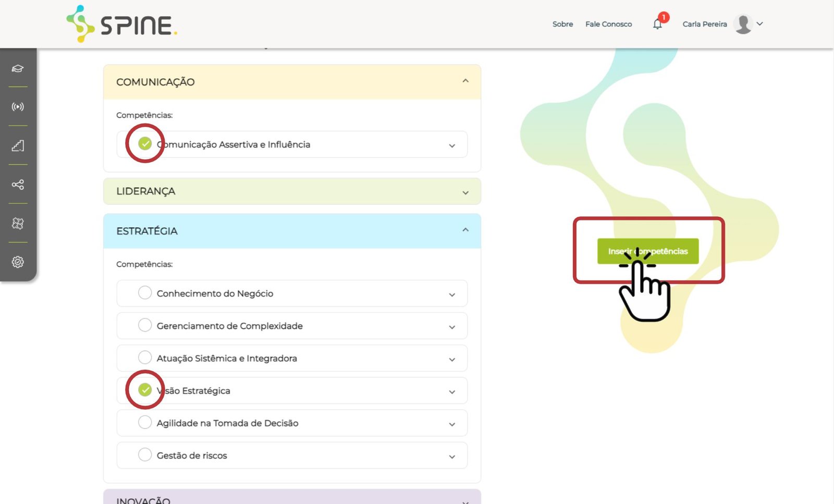This screenshot has width=834, height=504.
Task: Click Carla Pereira's profile avatar
Action: (742, 24)
